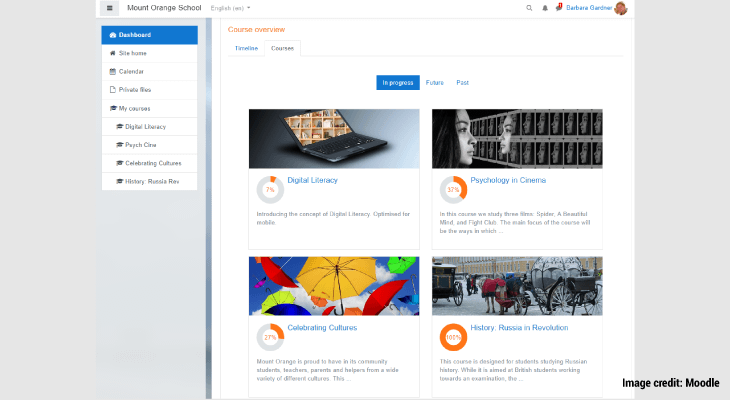Open the Celebrating Cultures course title link
Viewport: 730px width, 400px height.
click(322, 328)
